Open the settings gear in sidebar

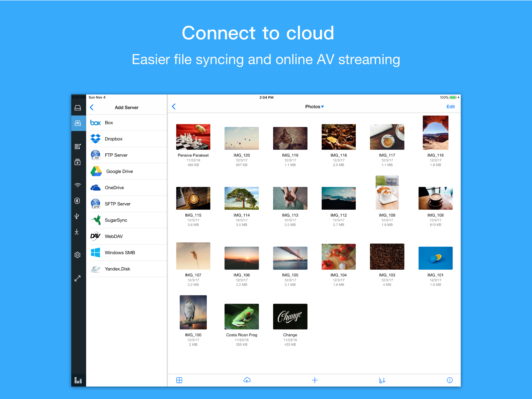pyautogui.click(x=78, y=255)
